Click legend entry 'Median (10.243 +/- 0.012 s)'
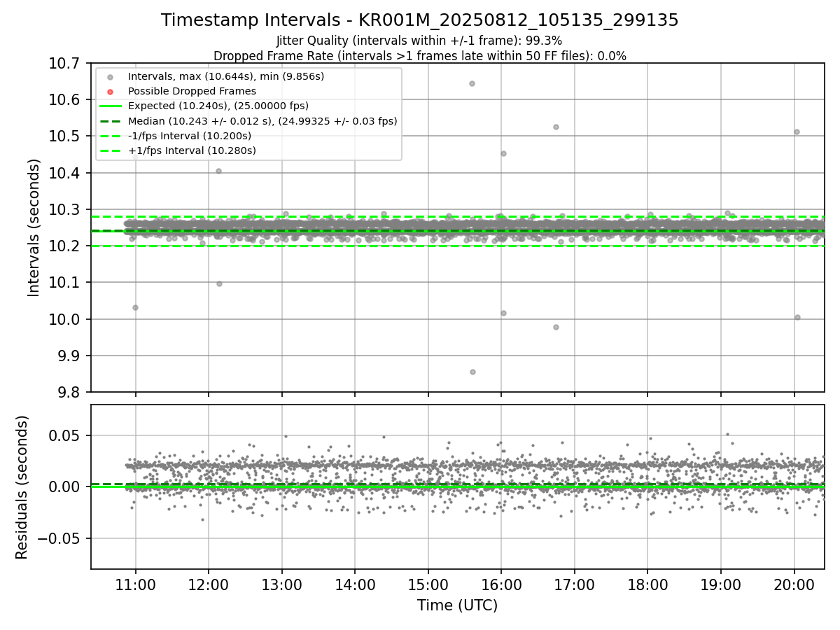 point(262,121)
